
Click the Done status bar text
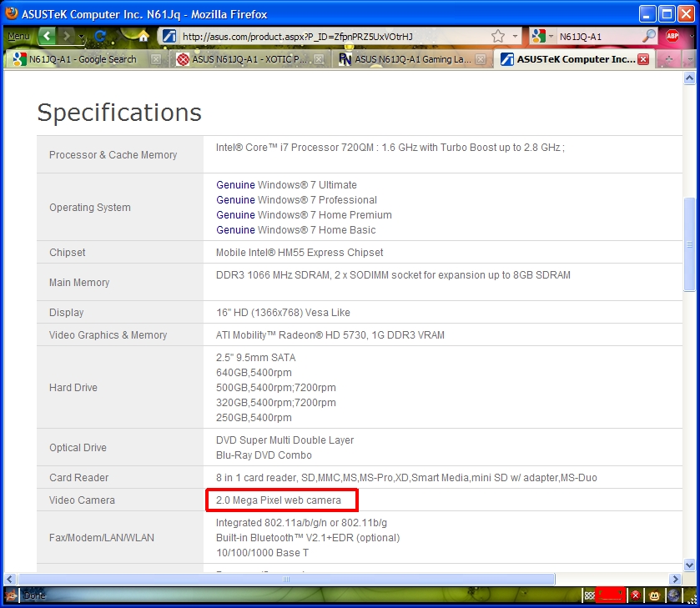(x=34, y=595)
